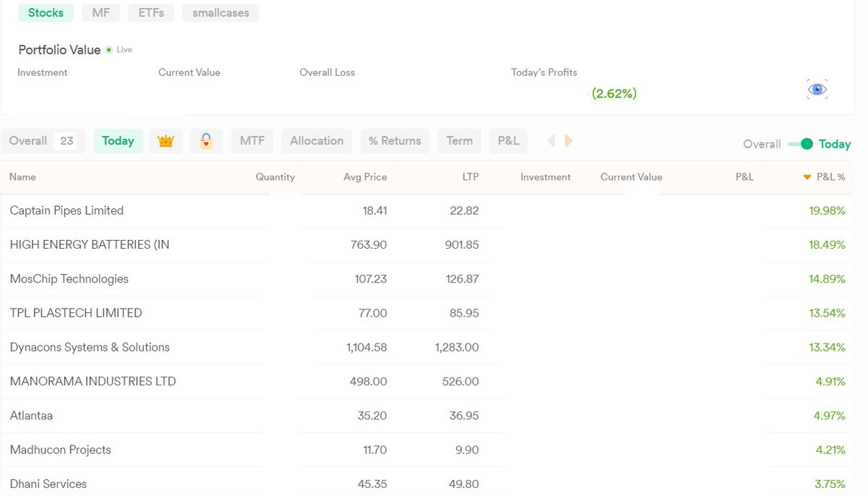Switch to the ETFs tab
The width and height of the screenshot is (868, 496).
151,13
